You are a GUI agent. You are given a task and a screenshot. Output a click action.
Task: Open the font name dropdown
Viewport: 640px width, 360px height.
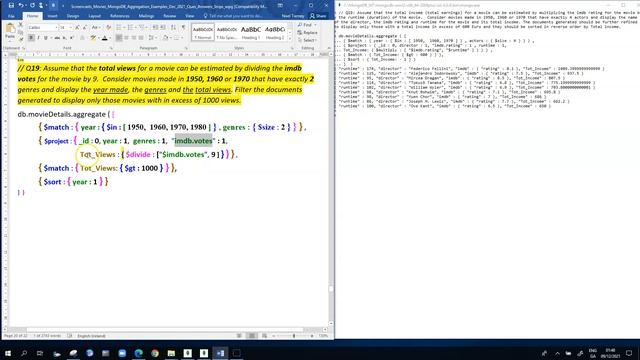57,27
